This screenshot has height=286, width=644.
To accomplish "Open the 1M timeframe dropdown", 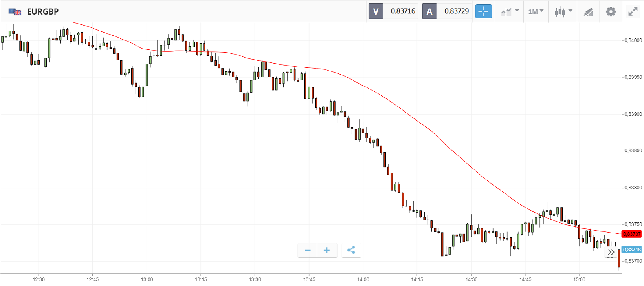I will [536, 11].
